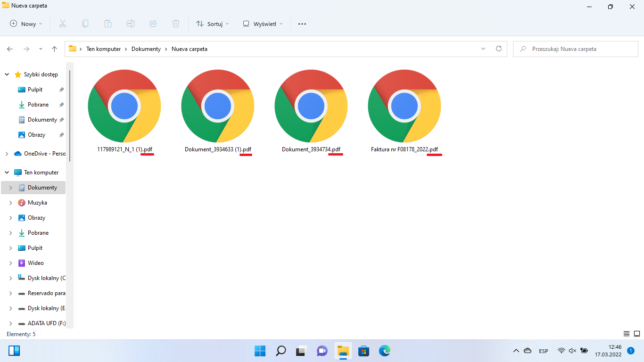The image size is (644, 362).
Task: Expand the address bar history dropdown
Action: 483,49
